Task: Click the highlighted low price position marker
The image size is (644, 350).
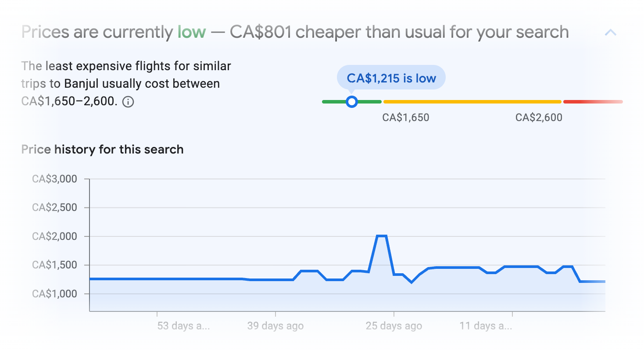Action: (352, 101)
